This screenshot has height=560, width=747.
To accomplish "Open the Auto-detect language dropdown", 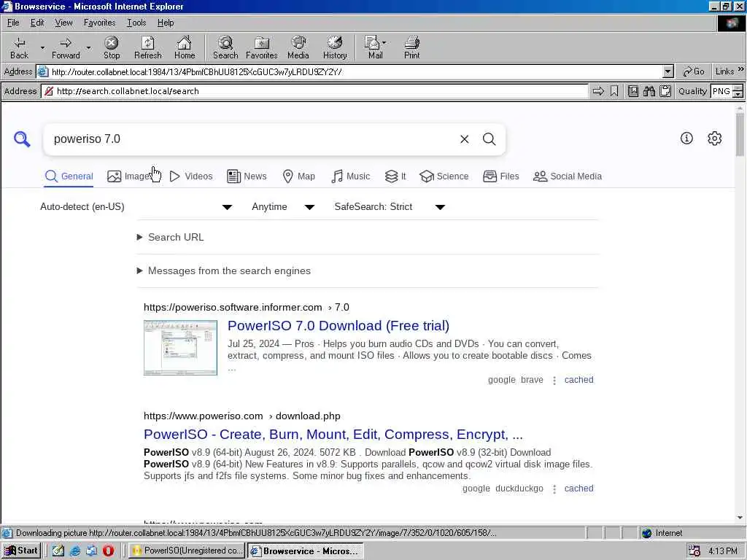I will tap(136, 207).
